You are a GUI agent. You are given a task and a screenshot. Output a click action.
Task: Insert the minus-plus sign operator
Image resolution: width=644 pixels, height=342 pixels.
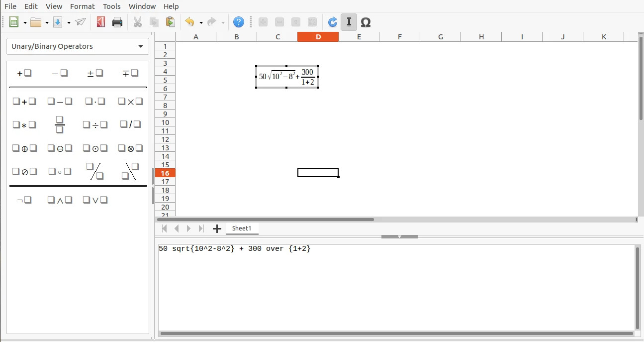tap(130, 73)
